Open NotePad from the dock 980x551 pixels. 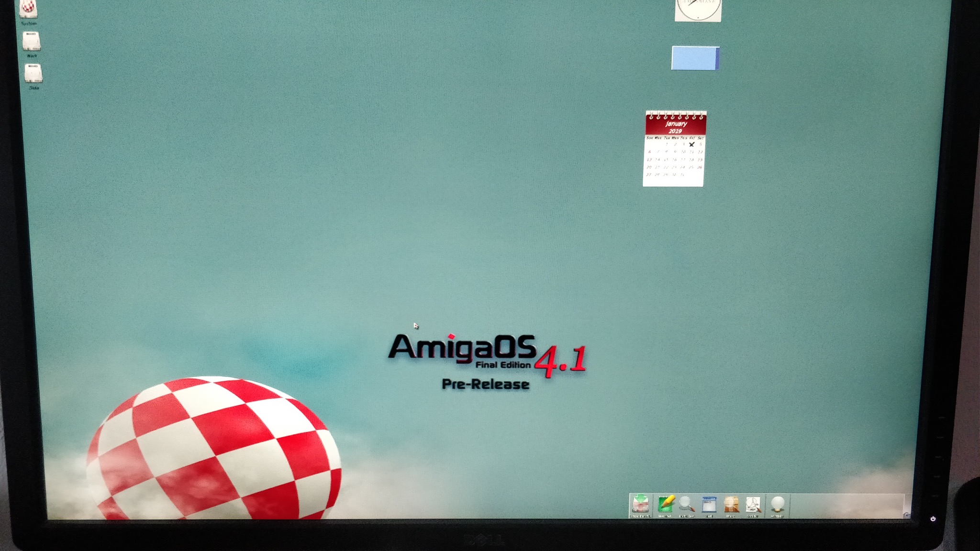[665, 504]
